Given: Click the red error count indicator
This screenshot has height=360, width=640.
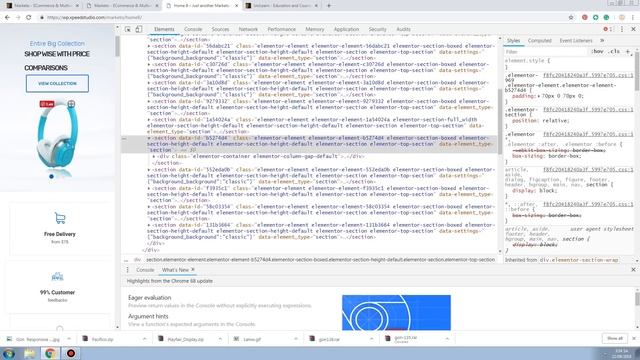Looking at the screenshot, I should [x=607, y=29].
